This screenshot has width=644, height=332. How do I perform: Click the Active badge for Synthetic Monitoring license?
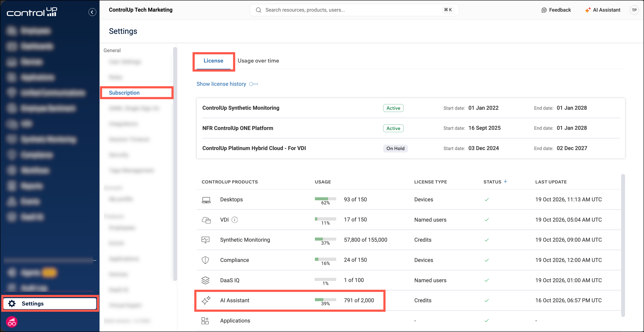pos(393,108)
